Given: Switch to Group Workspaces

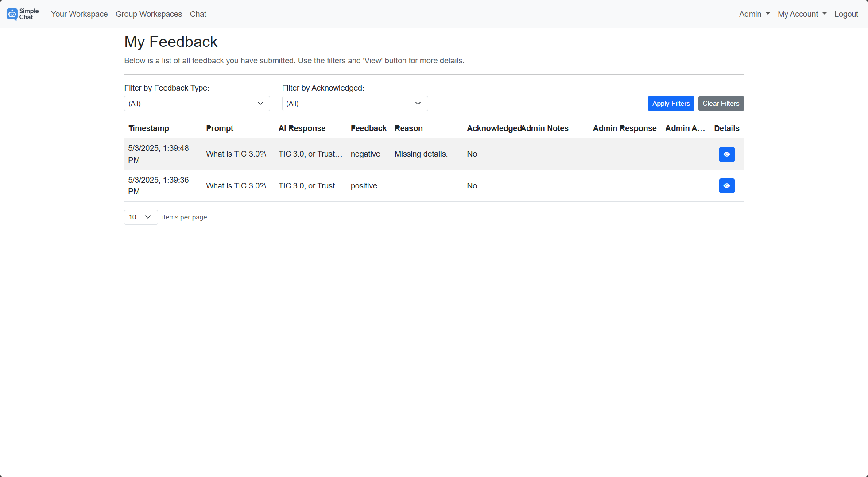Looking at the screenshot, I should (x=148, y=14).
